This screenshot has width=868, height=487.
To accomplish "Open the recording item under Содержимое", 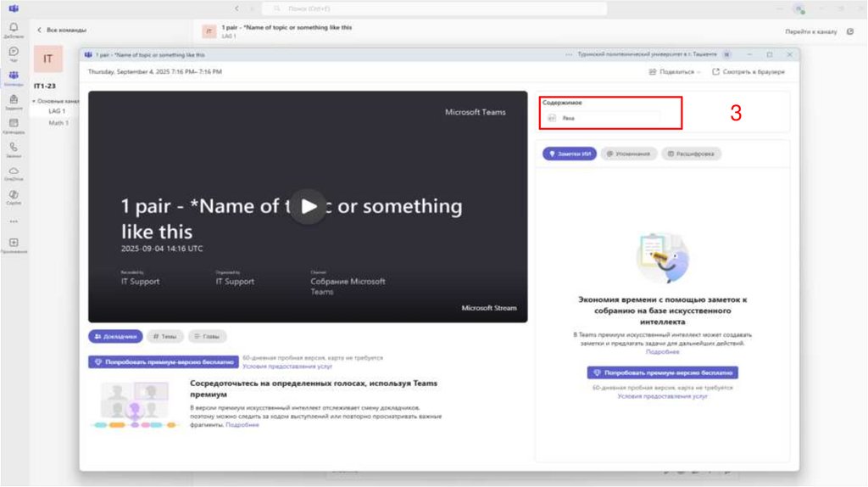I will coord(603,118).
